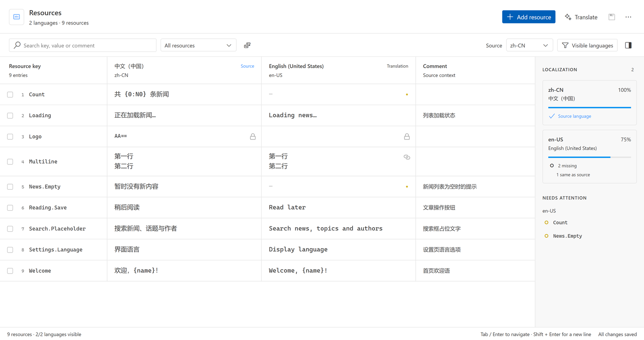Click the save disk icon
Image resolution: width=644 pixels, height=340 pixels.
[612, 17]
